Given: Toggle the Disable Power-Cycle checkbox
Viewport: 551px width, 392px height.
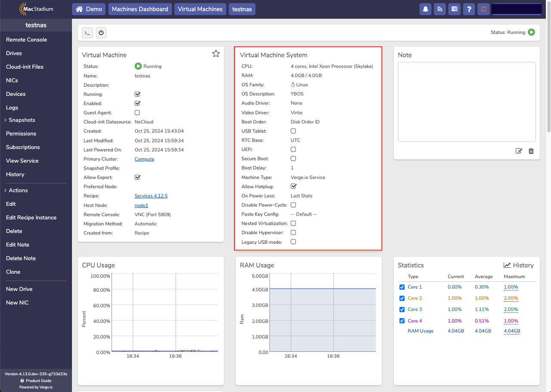Looking at the screenshot, I should (293, 205).
